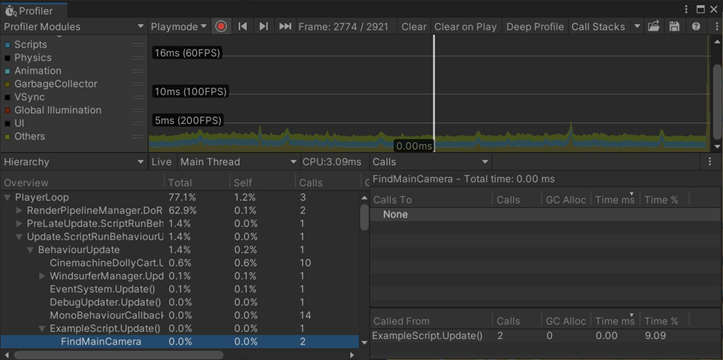Collapse ExampleScript.Update() node
The height and width of the screenshot is (360, 723).
42,329
